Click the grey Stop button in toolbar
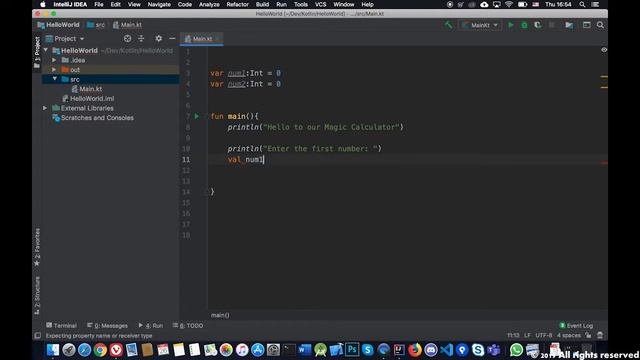The height and width of the screenshot is (360, 640). [x=551, y=25]
